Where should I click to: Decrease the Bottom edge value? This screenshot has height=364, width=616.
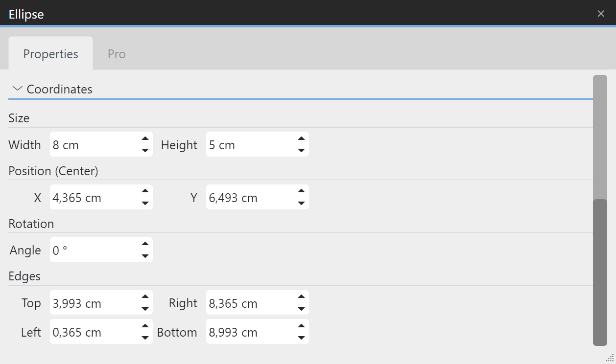[301, 338]
